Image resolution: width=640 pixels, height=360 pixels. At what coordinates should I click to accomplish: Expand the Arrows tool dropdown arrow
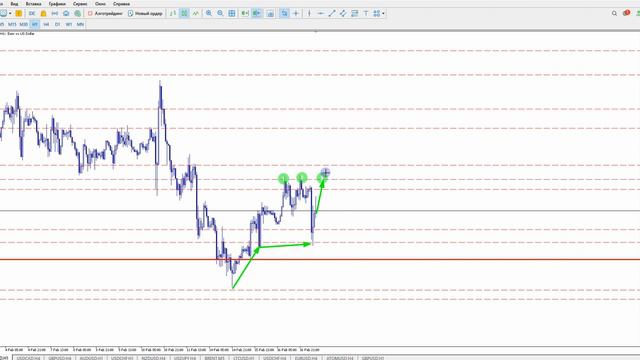point(383,13)
